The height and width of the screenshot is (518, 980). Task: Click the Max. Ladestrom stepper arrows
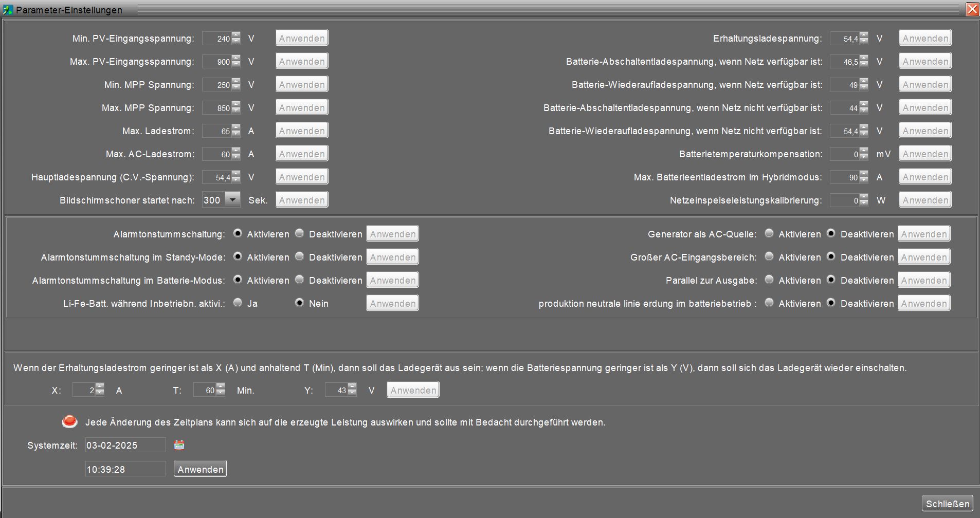[x=236, y=131]
